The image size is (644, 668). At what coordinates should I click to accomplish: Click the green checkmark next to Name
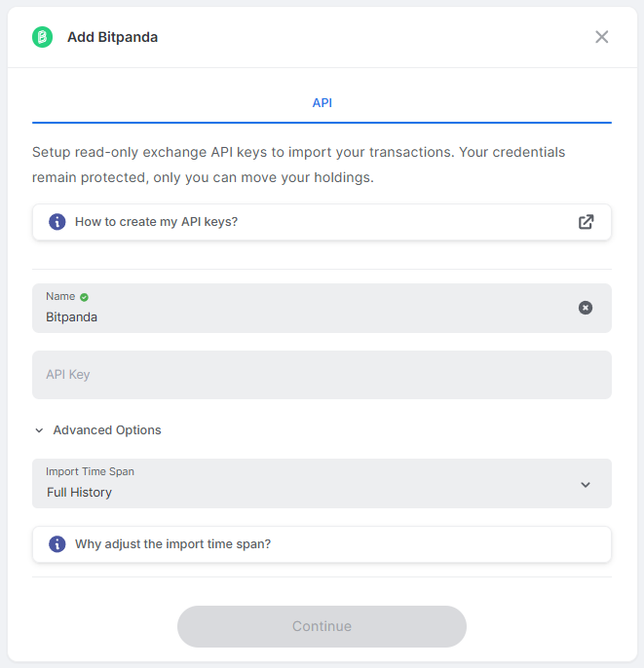pyautogui.click(x=85, y=297)
